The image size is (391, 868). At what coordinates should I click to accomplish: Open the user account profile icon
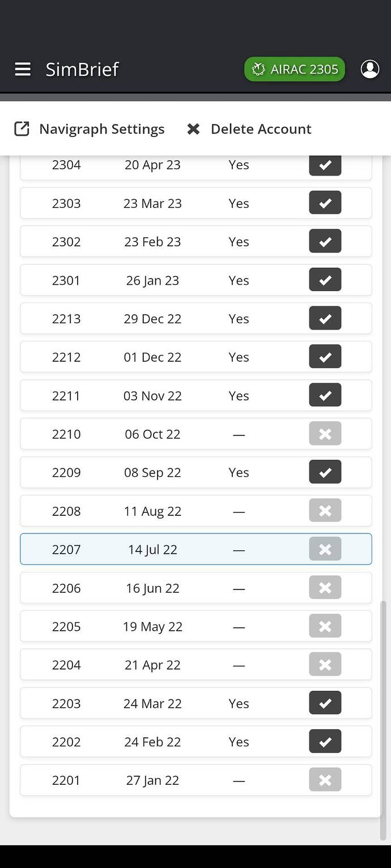click(370, 69)
